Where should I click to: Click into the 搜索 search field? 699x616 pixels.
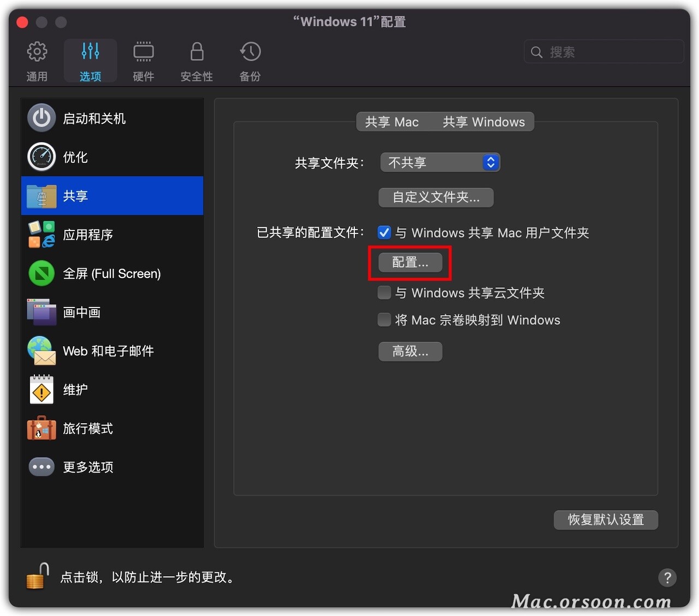pyautogui.click(x=604, y=52)
